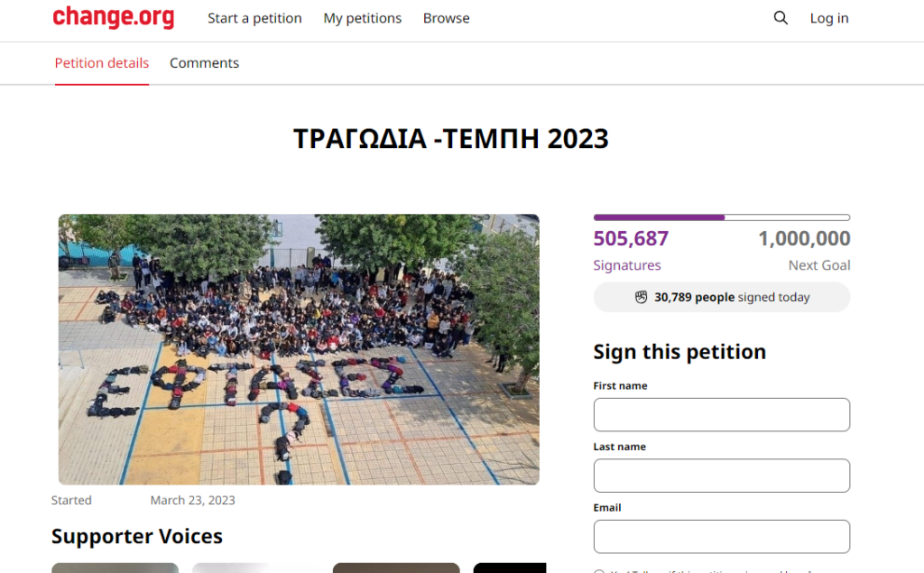
Task: Click the fist icon beside signed today
Action: coord(642,297)
